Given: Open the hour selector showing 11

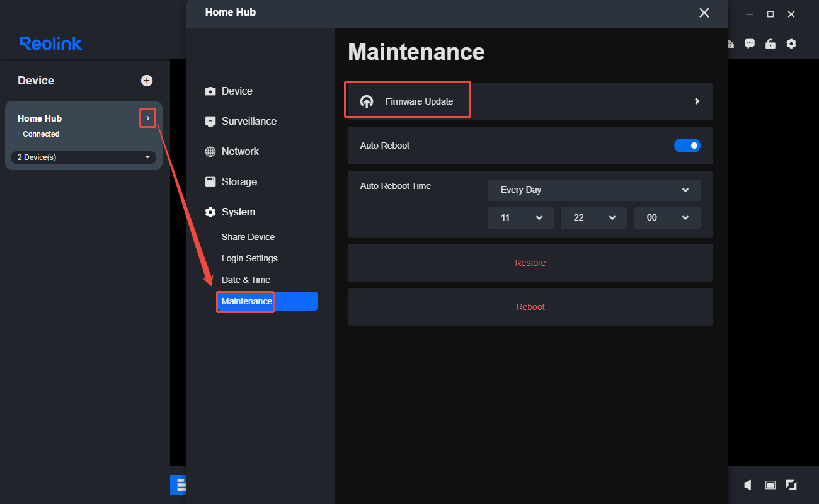Looking at the screenshot, I should pyautogui.click(x=520, y=217).
